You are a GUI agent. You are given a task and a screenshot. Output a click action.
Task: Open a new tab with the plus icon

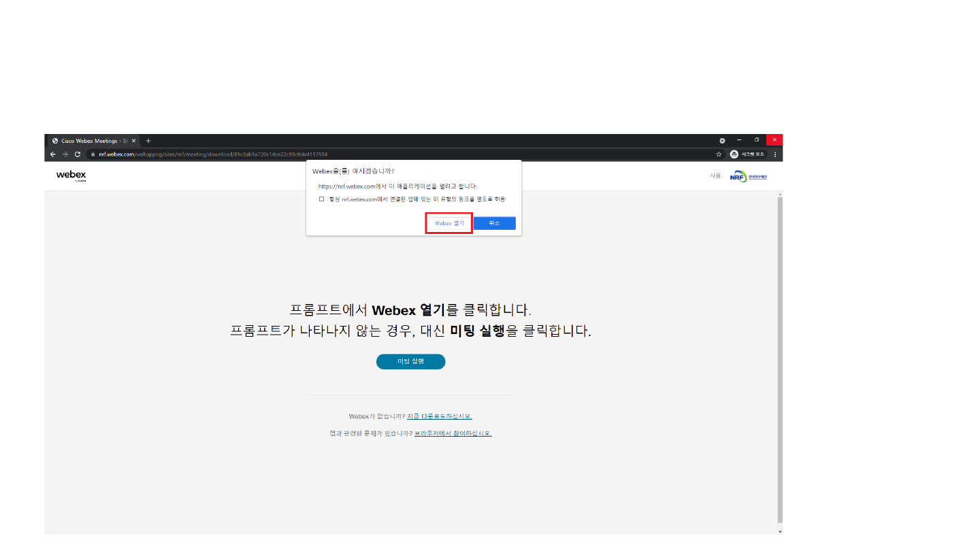(148, 141)
